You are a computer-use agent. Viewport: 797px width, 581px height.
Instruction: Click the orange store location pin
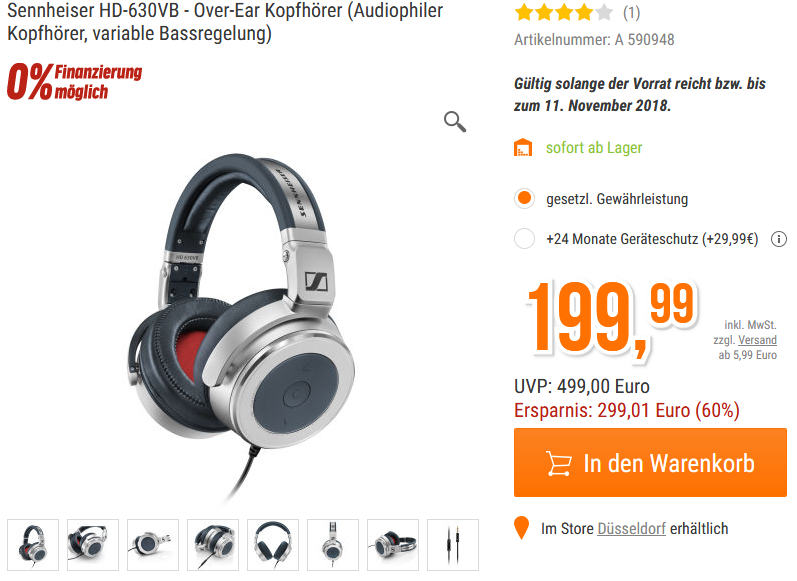tap(522, 528)
